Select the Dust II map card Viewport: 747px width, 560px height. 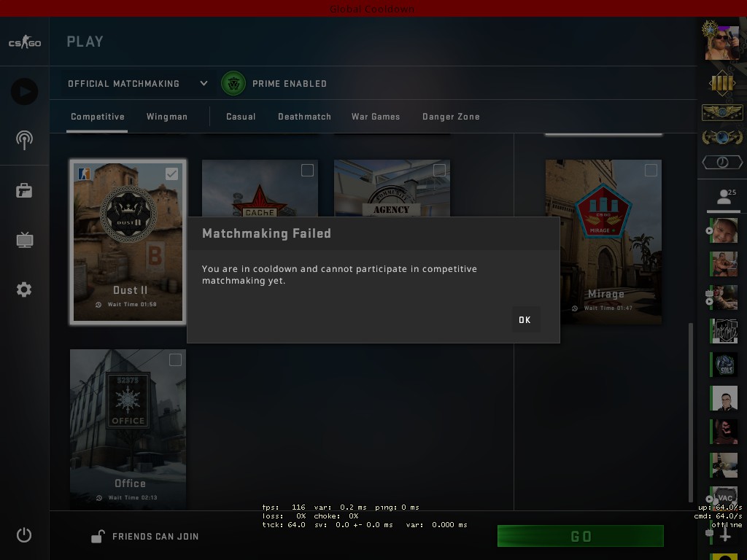[x=128, y=242]
